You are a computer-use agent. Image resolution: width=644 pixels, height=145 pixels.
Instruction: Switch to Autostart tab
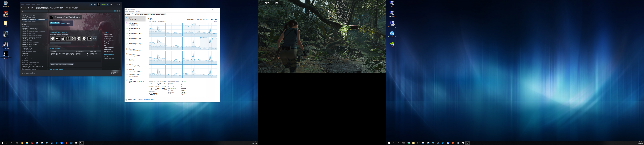(147, 14)
